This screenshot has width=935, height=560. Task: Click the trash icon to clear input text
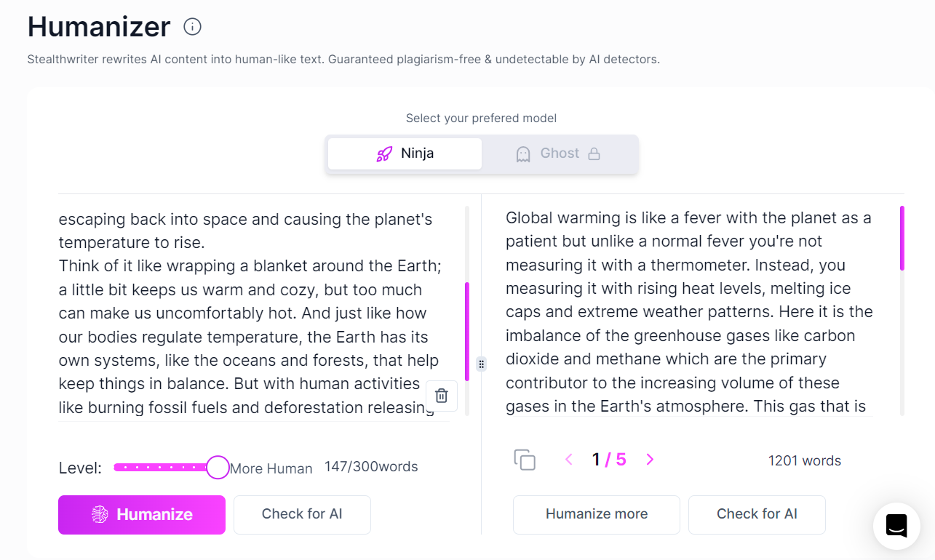(441, 396)
